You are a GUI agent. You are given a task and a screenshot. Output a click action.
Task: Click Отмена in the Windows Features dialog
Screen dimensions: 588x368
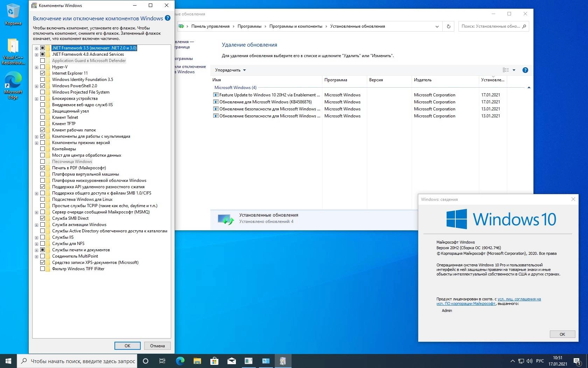157,346
